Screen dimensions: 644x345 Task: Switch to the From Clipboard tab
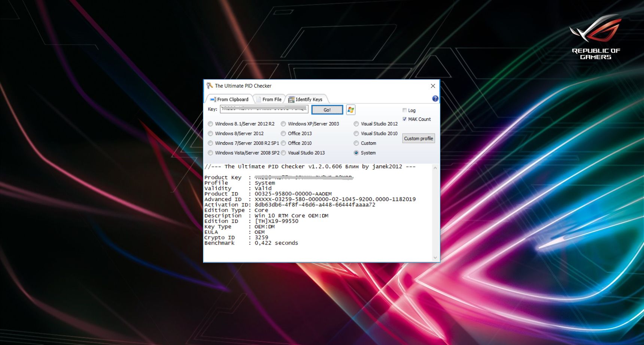pyautogui.click(x=229, y=99)
